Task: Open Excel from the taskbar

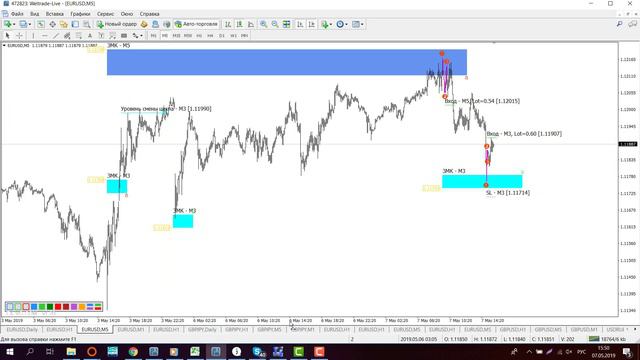Action: pos(195,351)
